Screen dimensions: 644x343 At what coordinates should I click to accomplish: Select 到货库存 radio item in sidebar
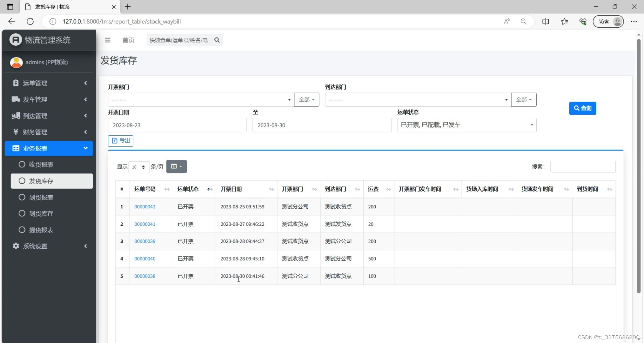41,213
